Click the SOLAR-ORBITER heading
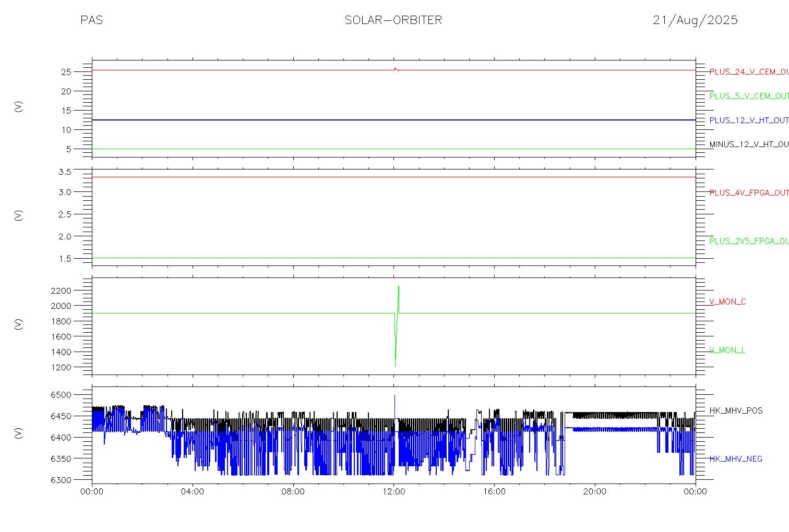 pyautogui.click(x=393, y=20)
